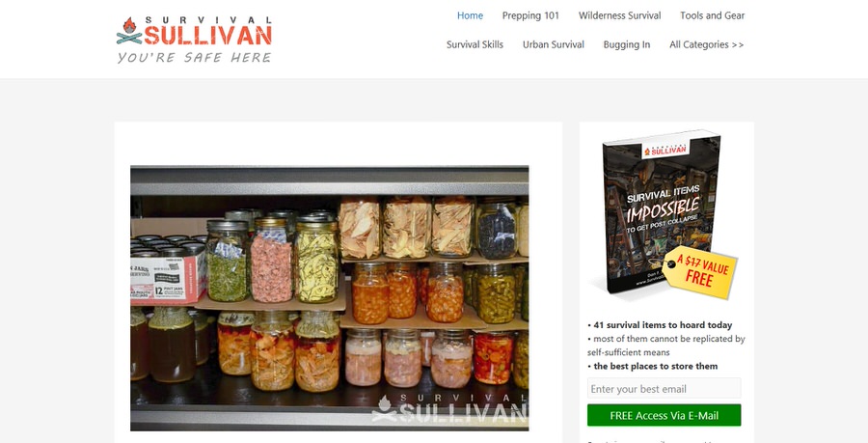The image size is (868, 443).
Task: Click the watermark logo on the pantry photo
Action: (449, 410)
